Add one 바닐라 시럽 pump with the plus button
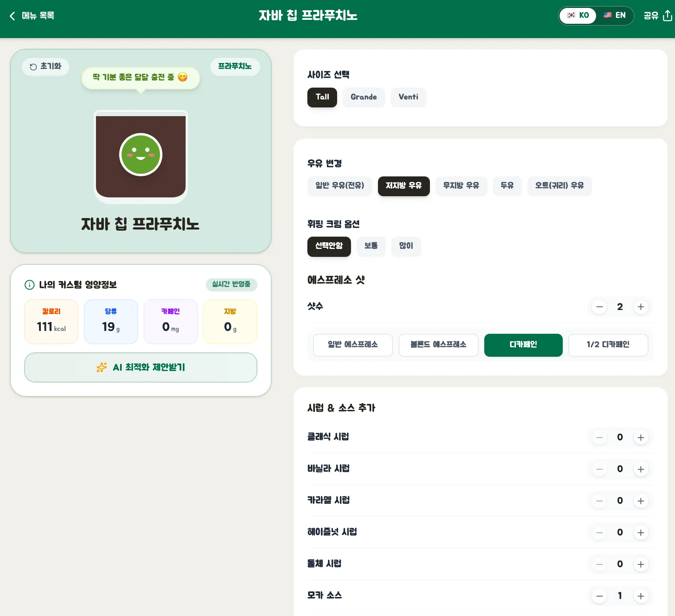Image resolution: width=675 pixels, height=616 pixels. [641, 469]
